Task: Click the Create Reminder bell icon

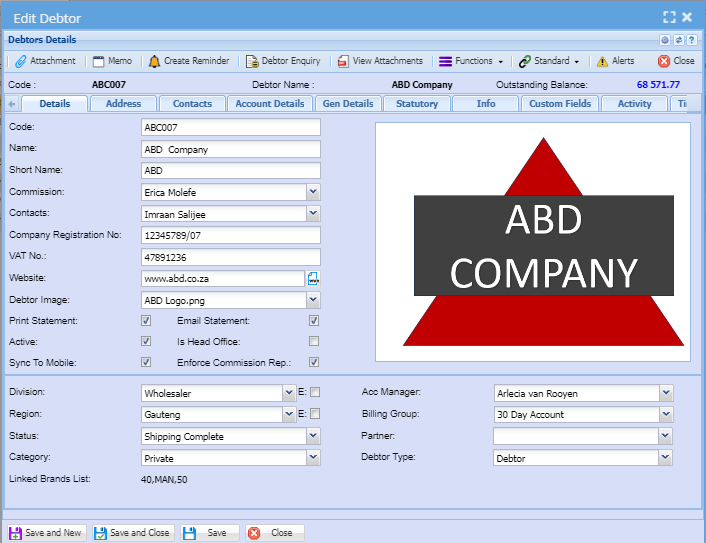Action: click(154, 61)
